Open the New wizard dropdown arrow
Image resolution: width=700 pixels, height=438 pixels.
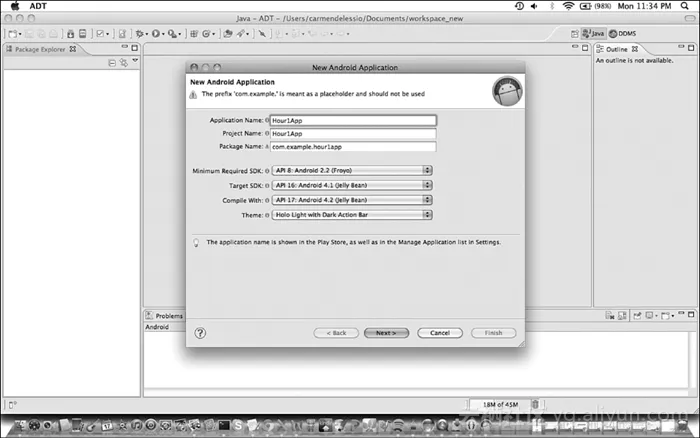pyautogui.click(x=20, y=34)
